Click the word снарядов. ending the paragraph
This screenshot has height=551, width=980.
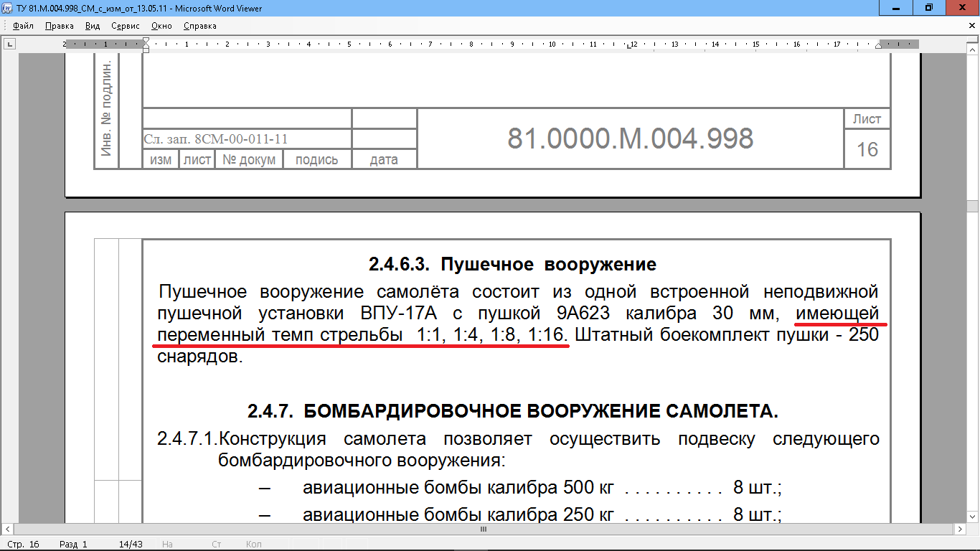pos(200,357)
